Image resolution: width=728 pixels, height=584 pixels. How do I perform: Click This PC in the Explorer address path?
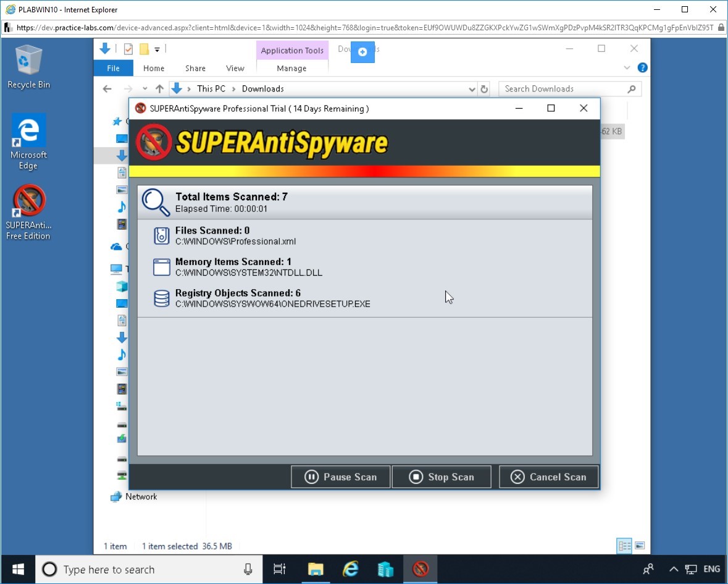(211, 89)
